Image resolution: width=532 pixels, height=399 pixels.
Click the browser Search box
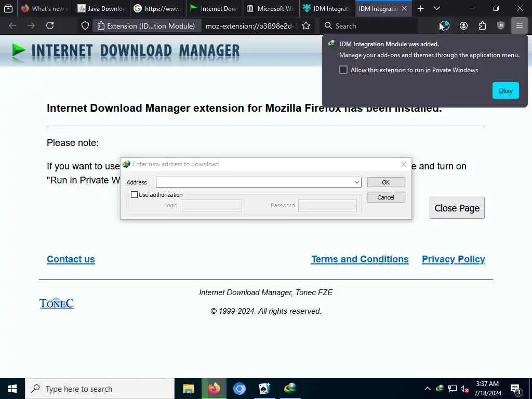point(370,26)
